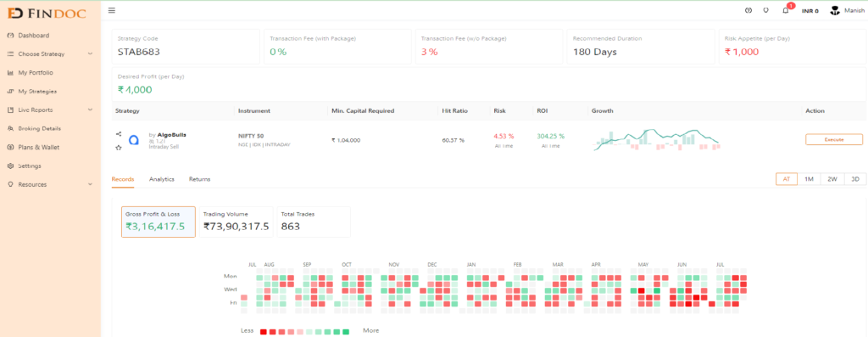
Task: Open the hamburger menu icon
Action: 112,10
